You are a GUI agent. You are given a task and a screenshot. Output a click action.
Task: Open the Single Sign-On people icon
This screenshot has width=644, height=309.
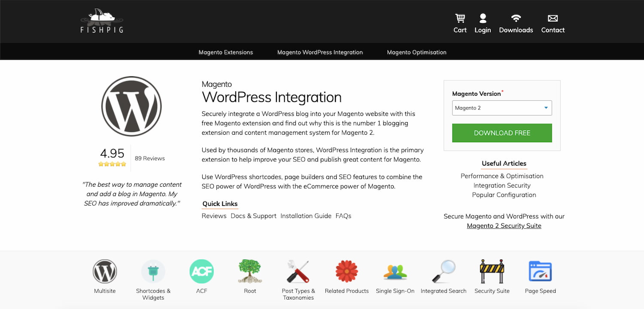click(x=395, y=272)
